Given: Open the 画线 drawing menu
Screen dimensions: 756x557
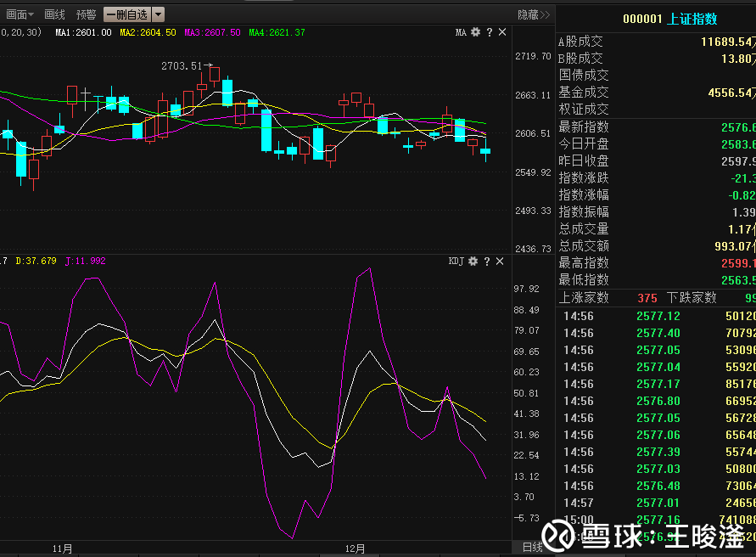Looking at the screenshot, I should (54, 15).
